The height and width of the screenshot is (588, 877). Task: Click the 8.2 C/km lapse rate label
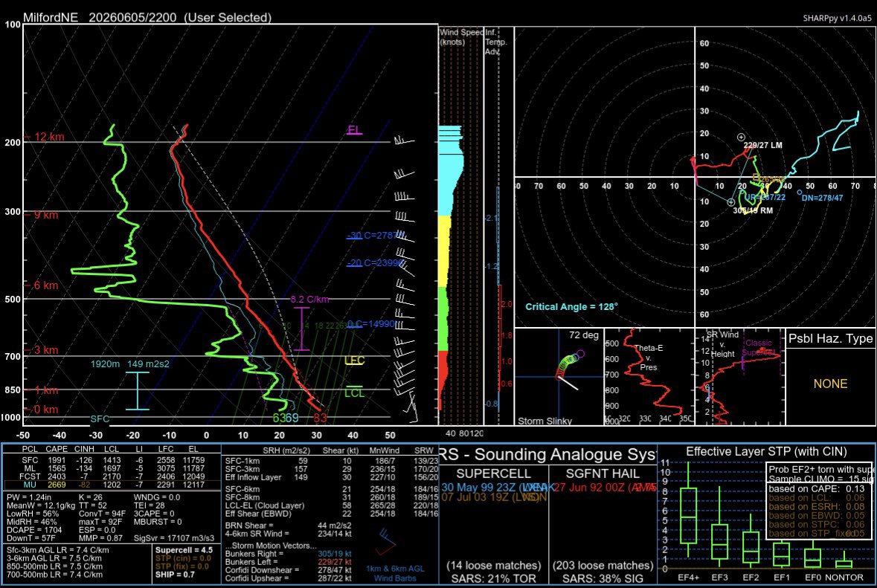pos(309,299)
